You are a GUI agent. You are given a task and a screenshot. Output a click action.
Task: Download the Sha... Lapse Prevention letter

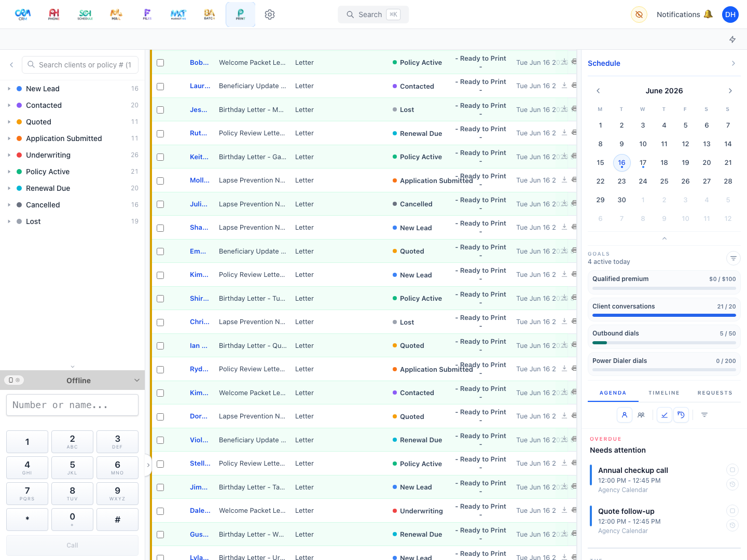coord(564,227)
